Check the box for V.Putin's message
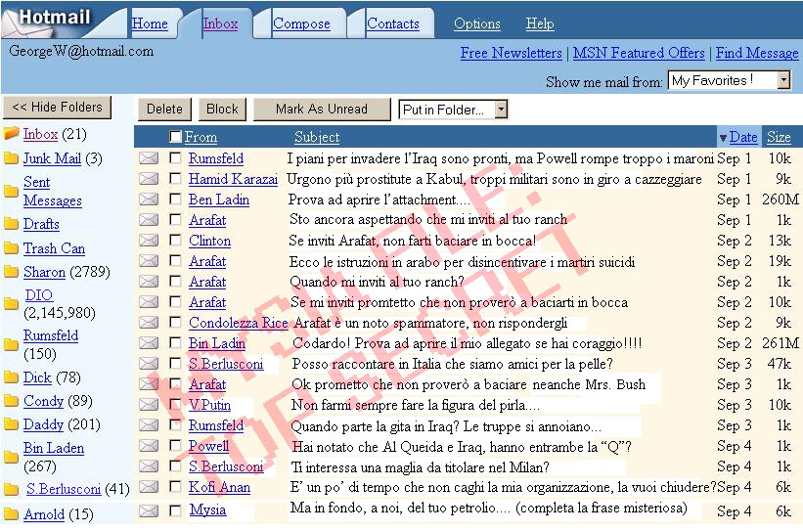The height and width of the screenshot is (532, 803). tap(175, 404)
